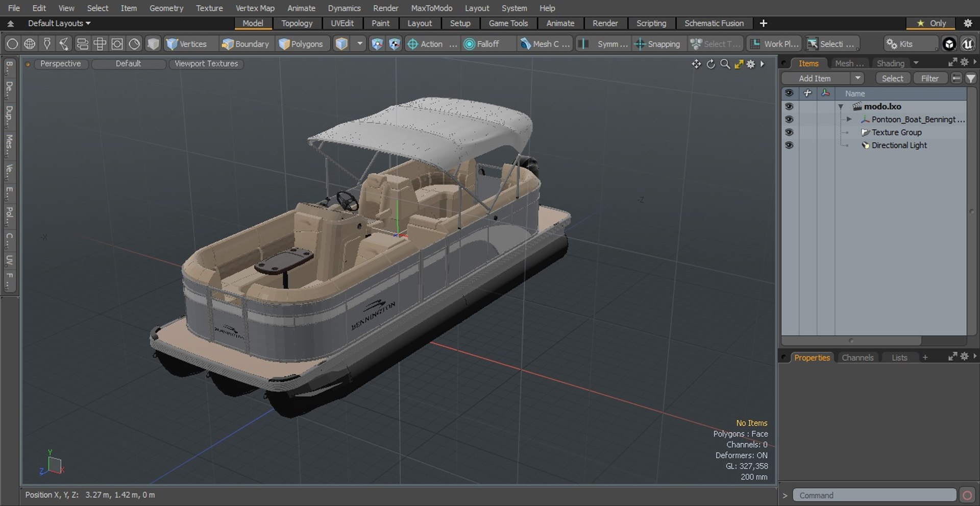Toggle visibility of Directional Light
Viewport: 980px width, 506px height.
789,145
